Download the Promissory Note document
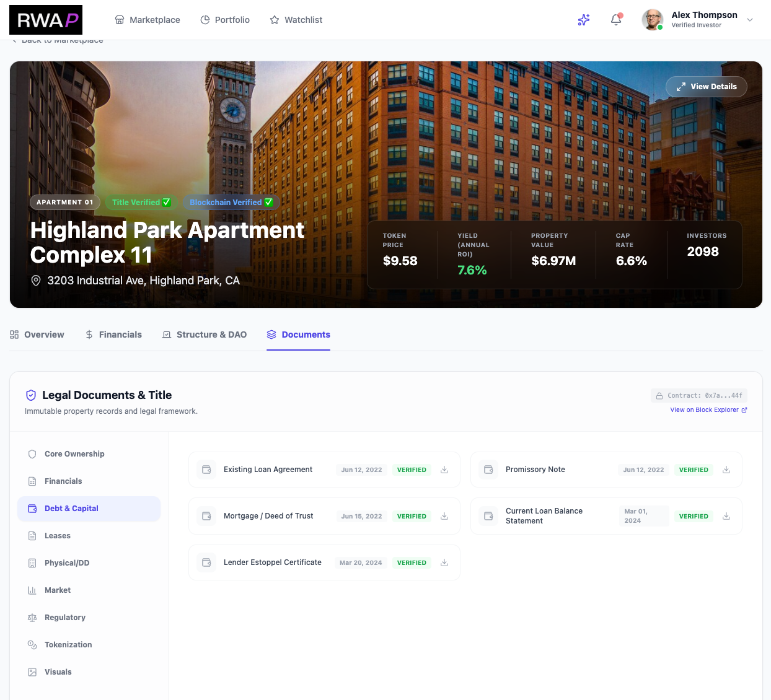The width and height of the screenshot is (771, 700). [x=726, y=470]
